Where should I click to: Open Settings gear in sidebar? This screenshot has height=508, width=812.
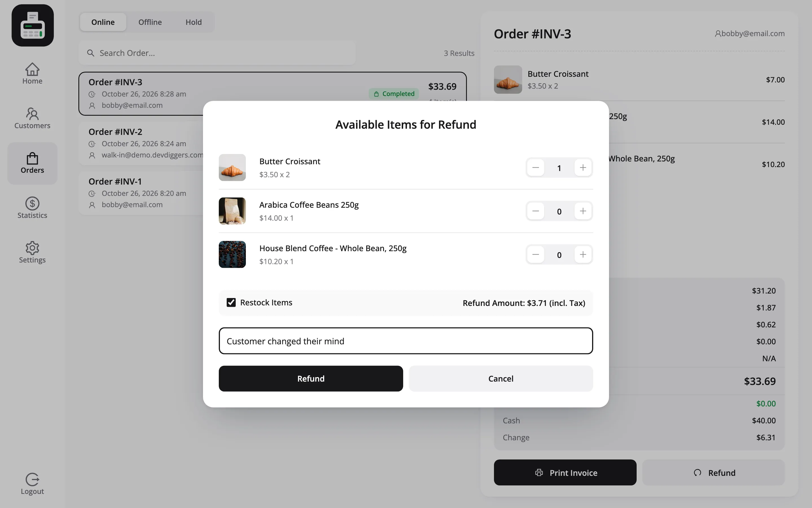click(x=32, y=252)
